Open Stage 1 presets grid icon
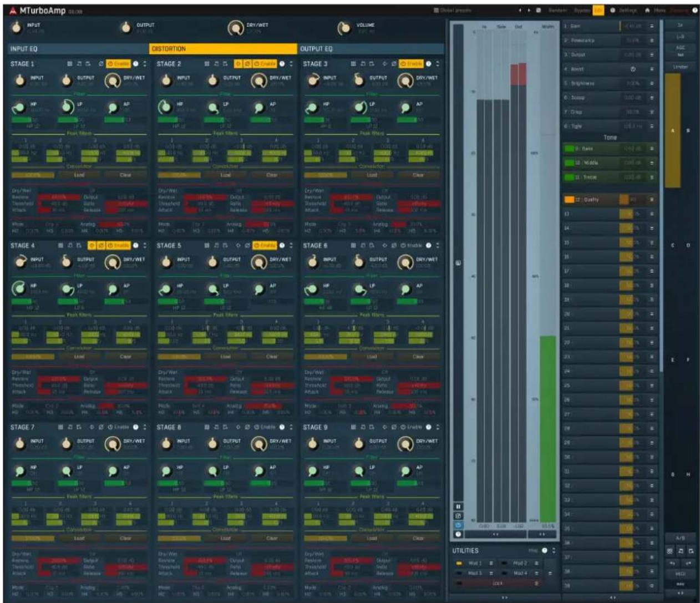The height and width of the screenshot is (603, 700). click(70, 64)
